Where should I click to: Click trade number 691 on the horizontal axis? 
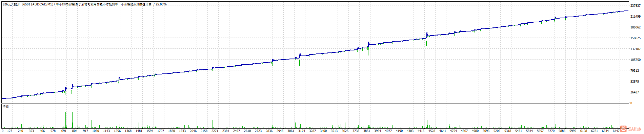point(64,131)
